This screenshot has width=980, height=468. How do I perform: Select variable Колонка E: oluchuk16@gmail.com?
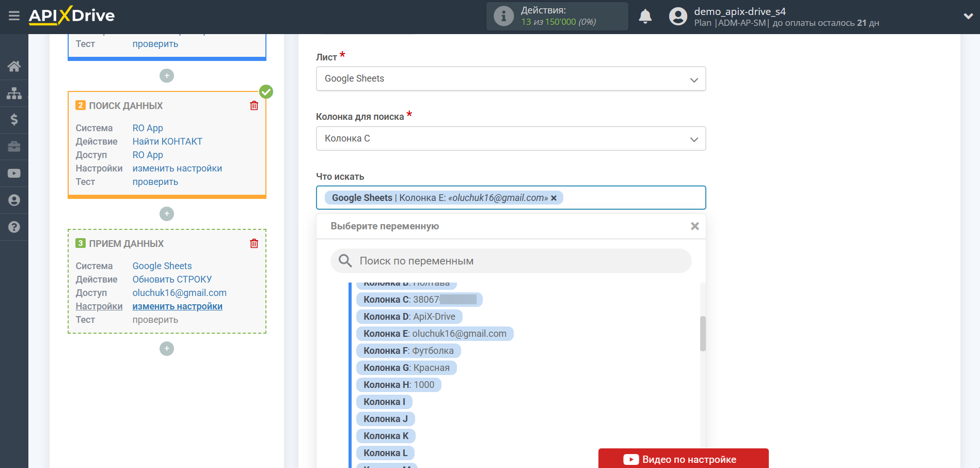434,333
